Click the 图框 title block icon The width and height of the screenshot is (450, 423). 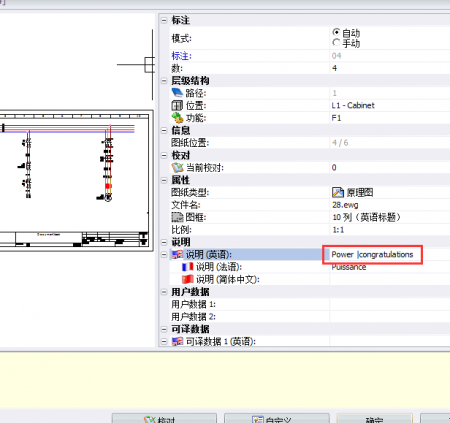[177, 217]
